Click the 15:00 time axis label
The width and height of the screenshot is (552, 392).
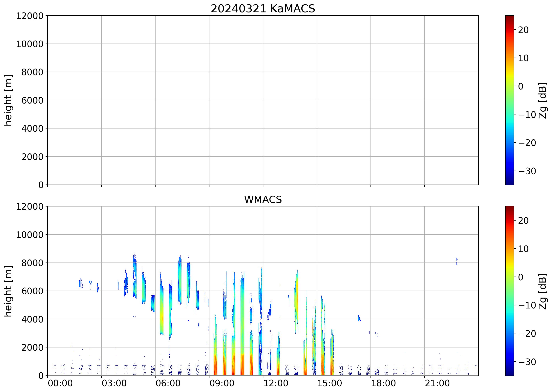(x=329, y=383)
